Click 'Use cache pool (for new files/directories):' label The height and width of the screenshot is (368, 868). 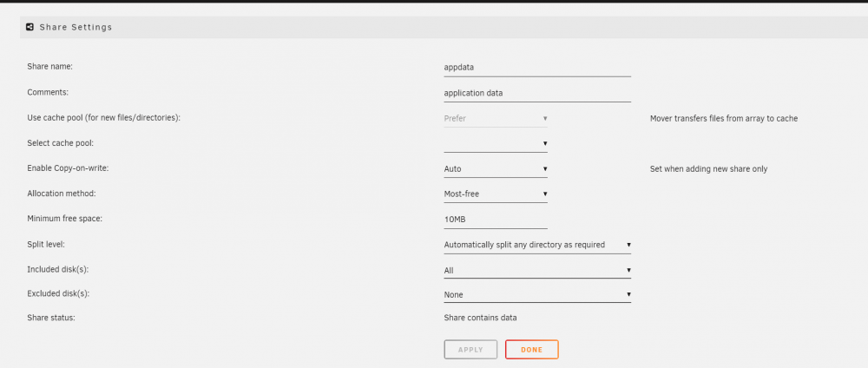coord(104,118)
